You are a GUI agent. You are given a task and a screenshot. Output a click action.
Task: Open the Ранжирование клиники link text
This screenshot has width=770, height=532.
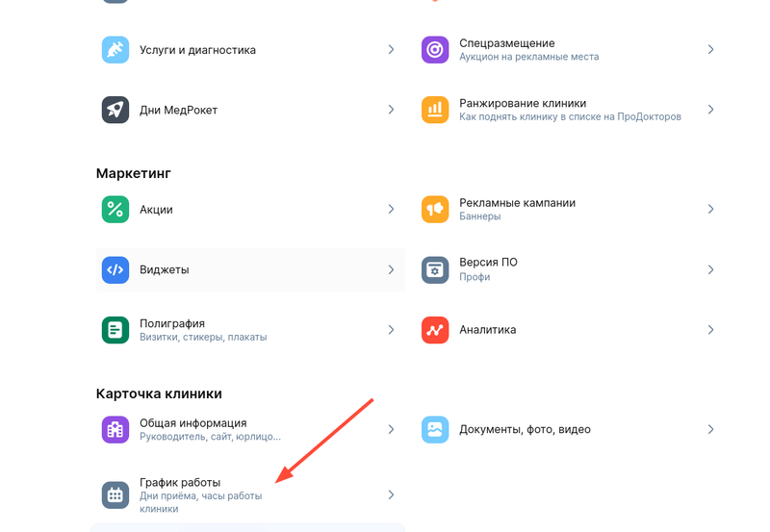(x=523, y=103)
